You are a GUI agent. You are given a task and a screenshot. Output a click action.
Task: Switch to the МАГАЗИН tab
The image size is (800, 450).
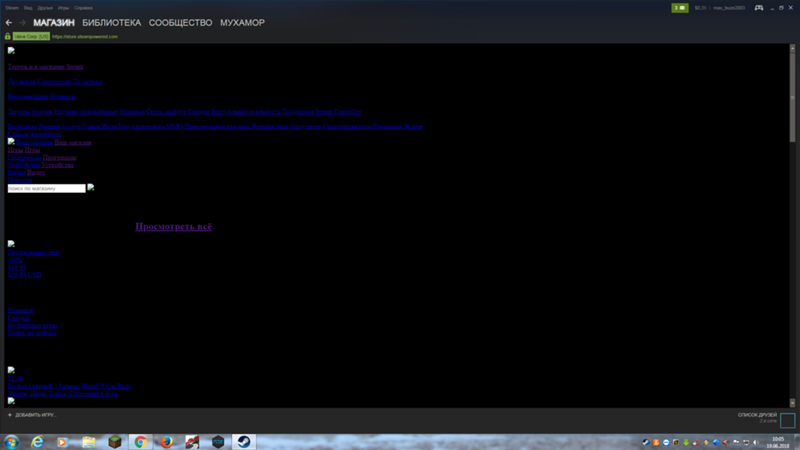[x=54, y=22]
